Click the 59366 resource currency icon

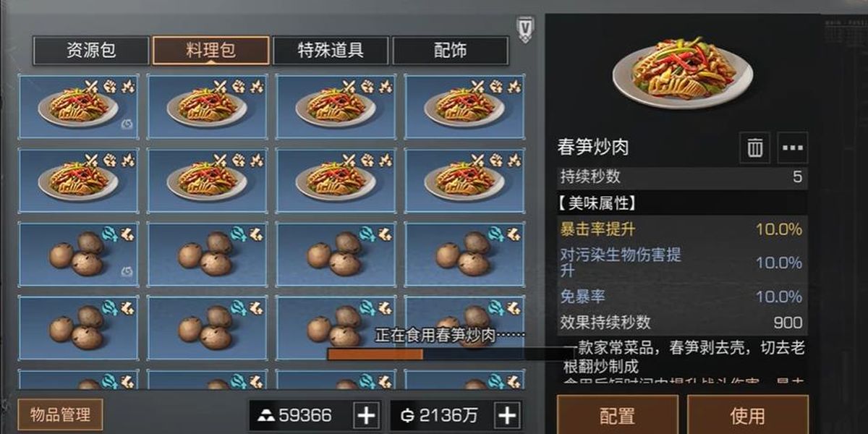pyautogui.click(x=267, y=415)
